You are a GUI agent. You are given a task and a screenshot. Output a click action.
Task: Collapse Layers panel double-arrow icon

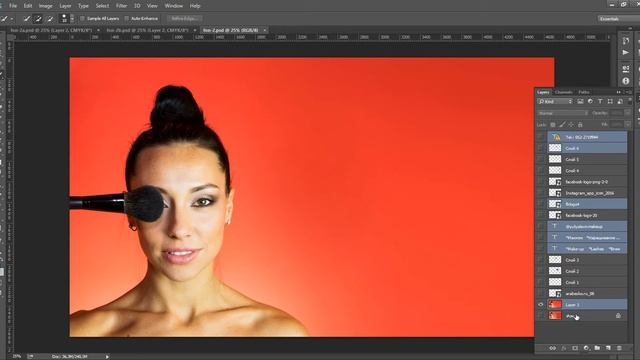[x=619, y=92]
